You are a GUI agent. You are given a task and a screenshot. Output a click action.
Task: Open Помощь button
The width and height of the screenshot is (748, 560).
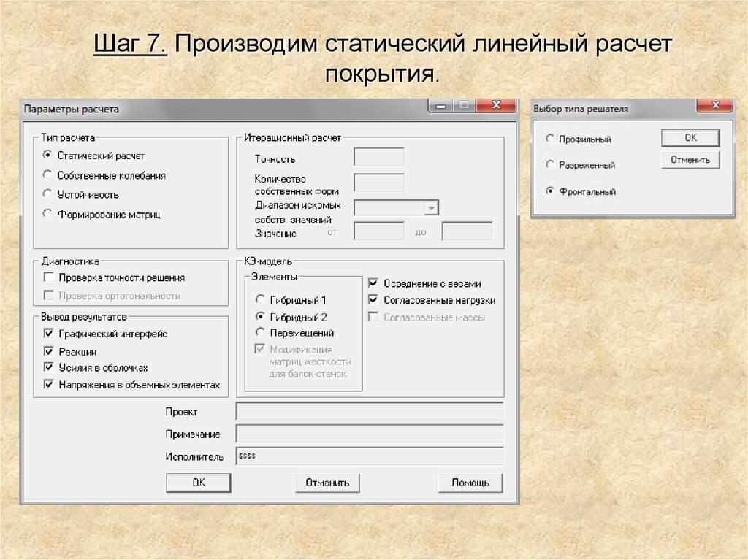[470, 483]
